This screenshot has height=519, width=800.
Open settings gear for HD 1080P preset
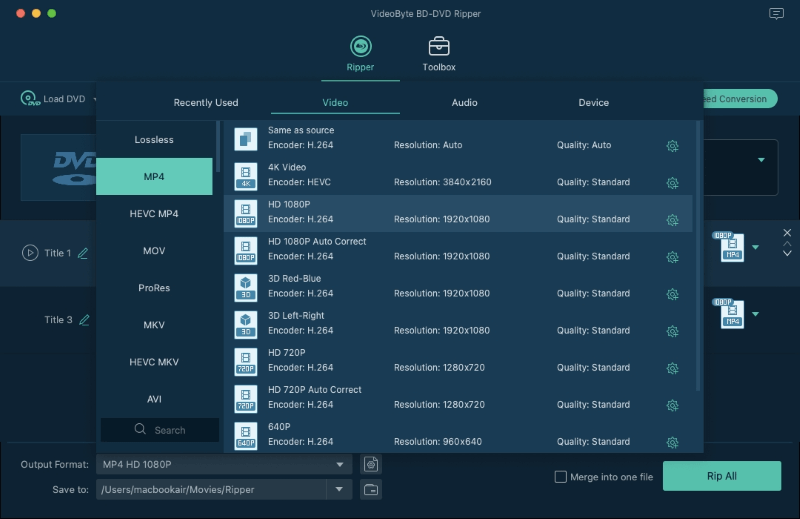point(672,220)
